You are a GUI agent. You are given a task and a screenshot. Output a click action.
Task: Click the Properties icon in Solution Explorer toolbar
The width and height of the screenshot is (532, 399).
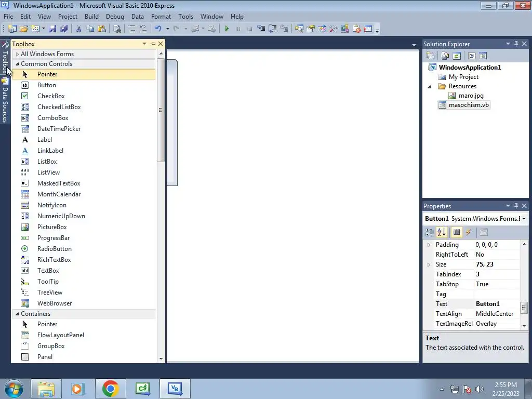click(x=430, y=56)
